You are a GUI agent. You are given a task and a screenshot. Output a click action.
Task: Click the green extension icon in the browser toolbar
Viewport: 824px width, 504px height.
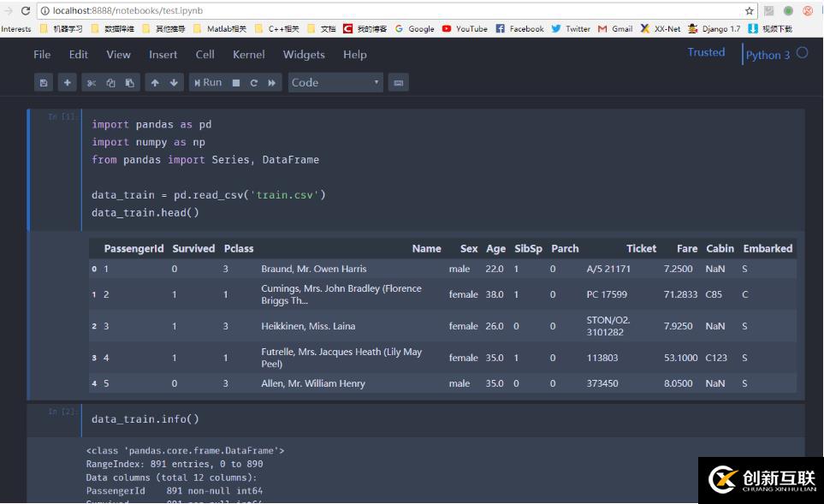788,10
